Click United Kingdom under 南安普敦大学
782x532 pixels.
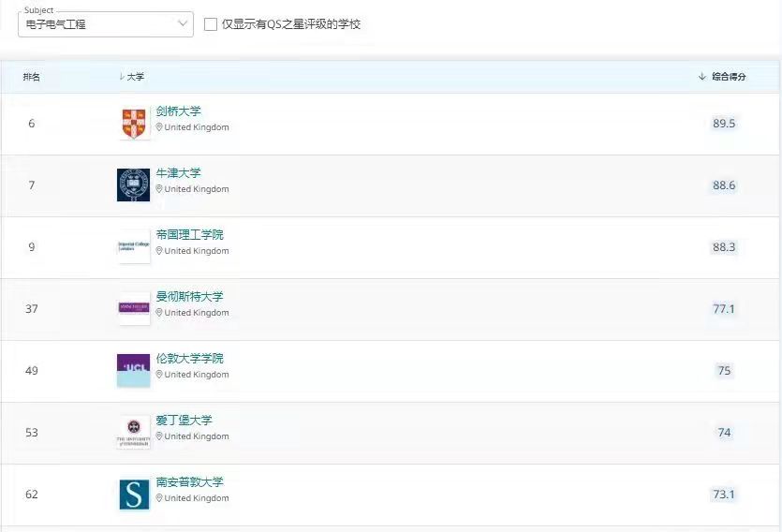click(197, 498)
